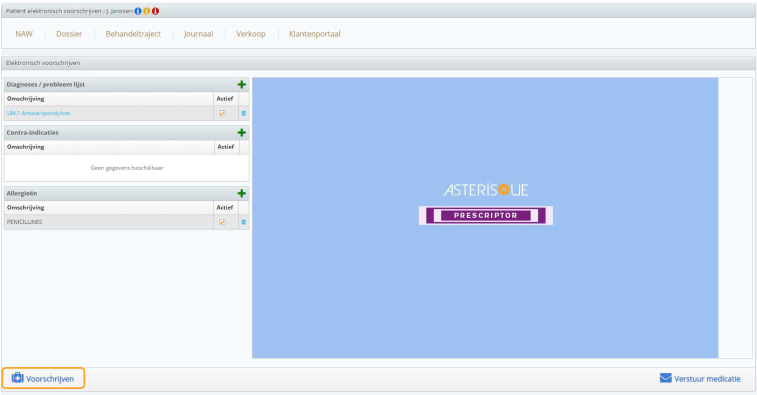
Task: Go to the Journaal tab
Action: (198, 34)
